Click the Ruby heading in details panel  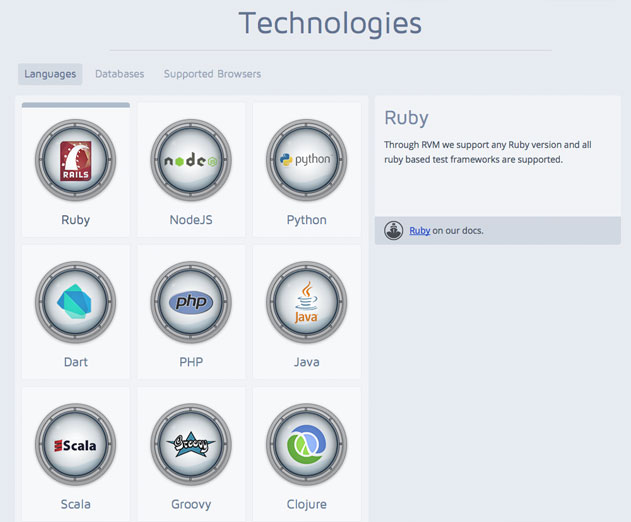coord(406,118)
